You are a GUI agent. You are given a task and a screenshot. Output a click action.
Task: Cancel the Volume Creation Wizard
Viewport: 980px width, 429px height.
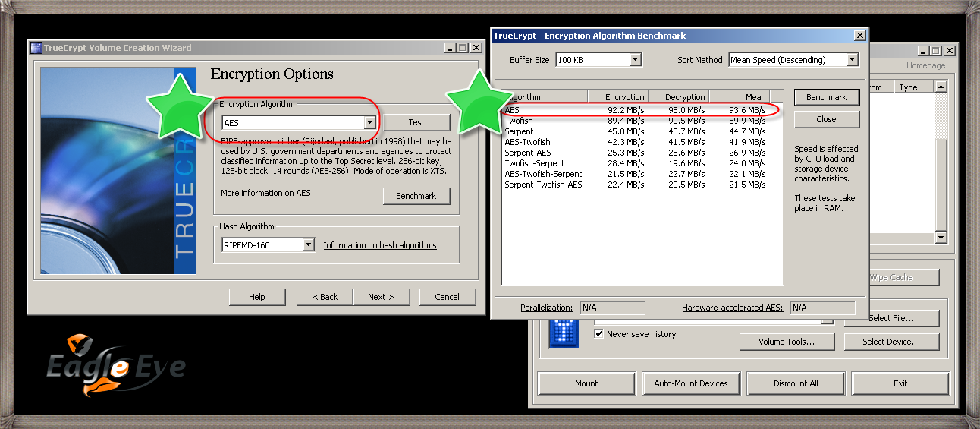[448, 297]
